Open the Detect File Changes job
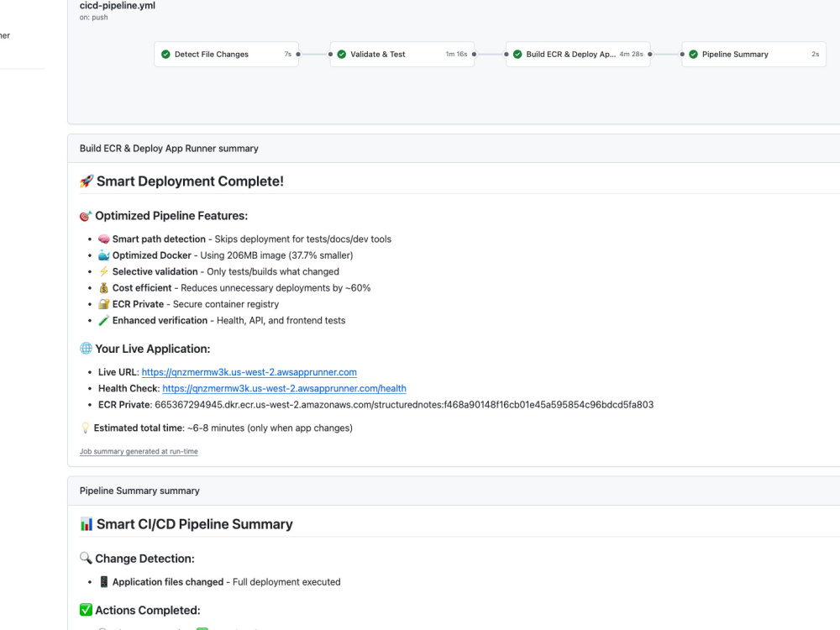Image resolution: width=840 pixels, height=630 pixels. [226, 54]
